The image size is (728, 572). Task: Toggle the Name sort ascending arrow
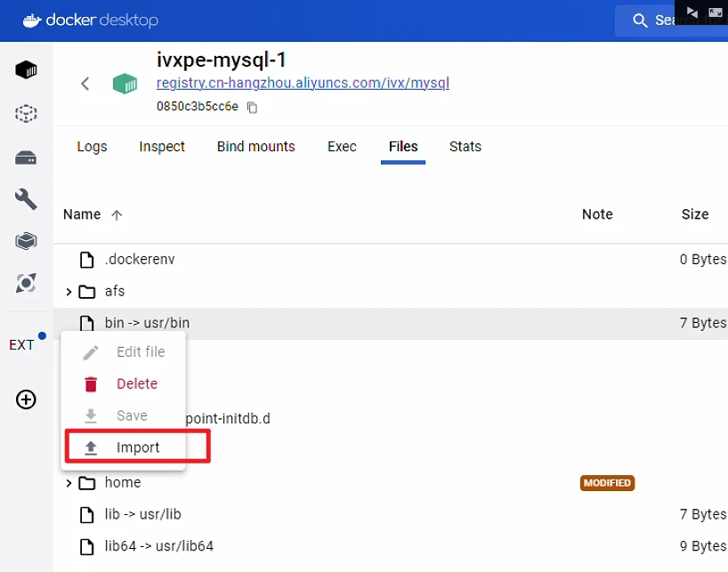tap(117, 214)
